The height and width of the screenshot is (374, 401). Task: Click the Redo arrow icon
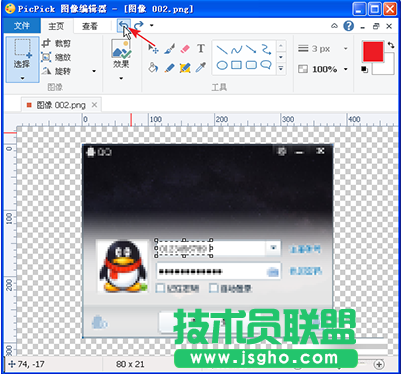tap(139, 25)
